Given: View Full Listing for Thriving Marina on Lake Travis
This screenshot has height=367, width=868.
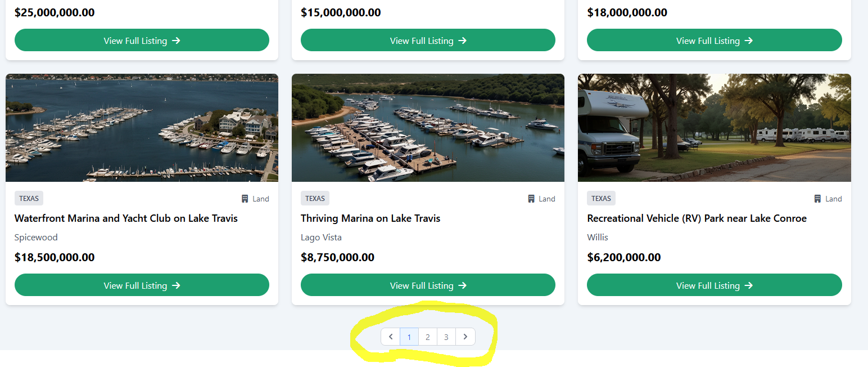Looking at the screenshot, I should coord(428,285).
